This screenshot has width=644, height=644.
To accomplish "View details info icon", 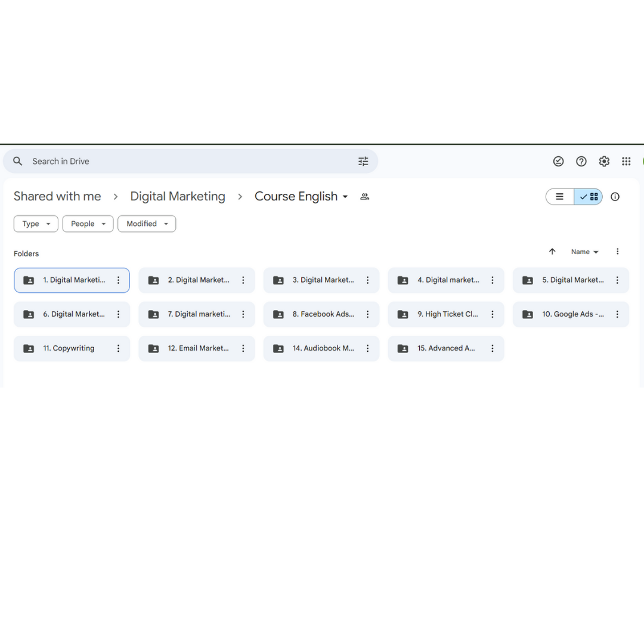I will (x=615, y=197).
